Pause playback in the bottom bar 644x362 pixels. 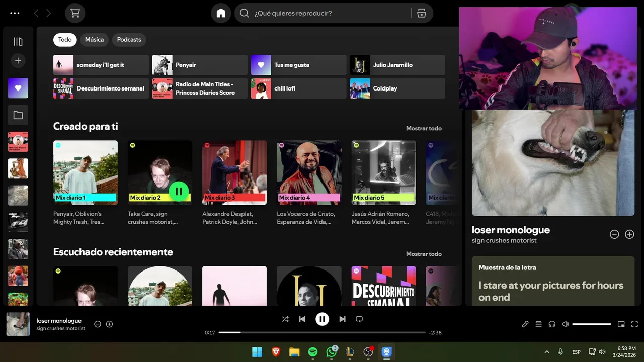(322, 319)
